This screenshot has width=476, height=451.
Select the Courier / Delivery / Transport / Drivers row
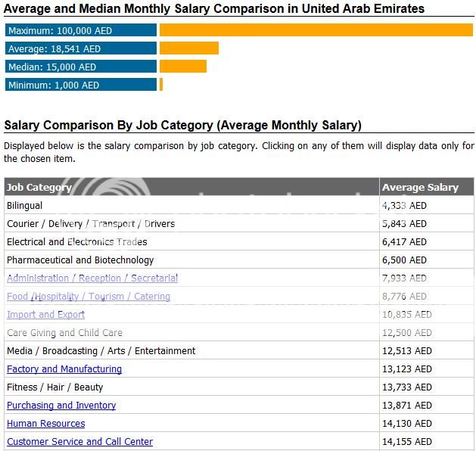(91, 224)
